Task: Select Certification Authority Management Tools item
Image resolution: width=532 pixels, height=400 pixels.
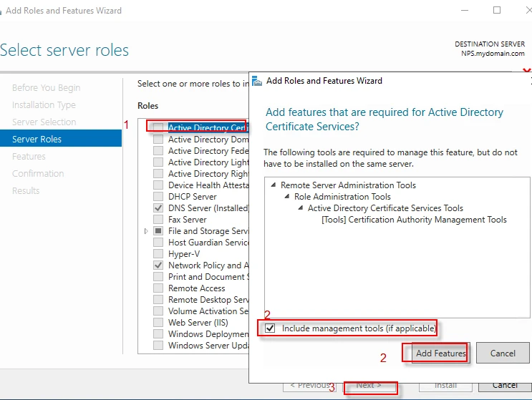Action: click(x=414, y=220)
